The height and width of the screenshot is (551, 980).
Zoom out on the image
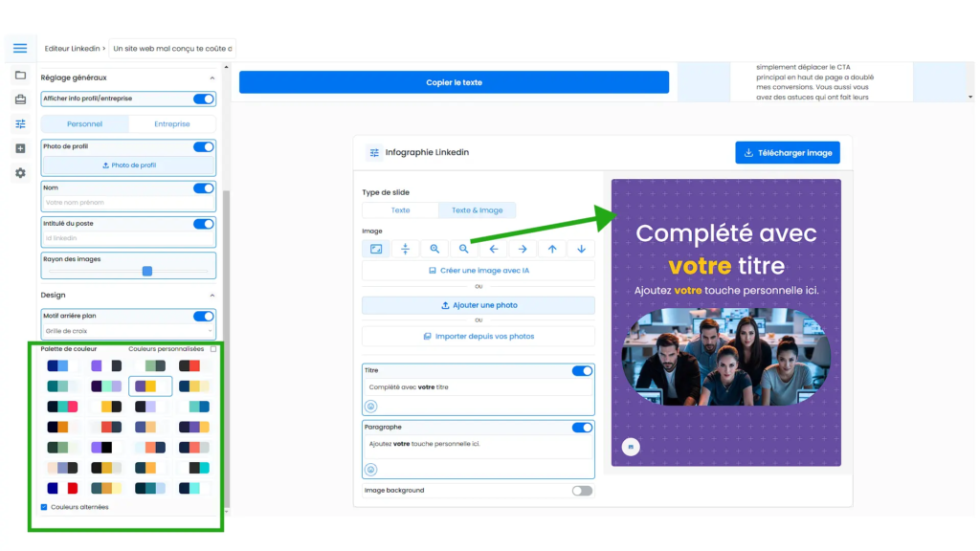(464, 249)
